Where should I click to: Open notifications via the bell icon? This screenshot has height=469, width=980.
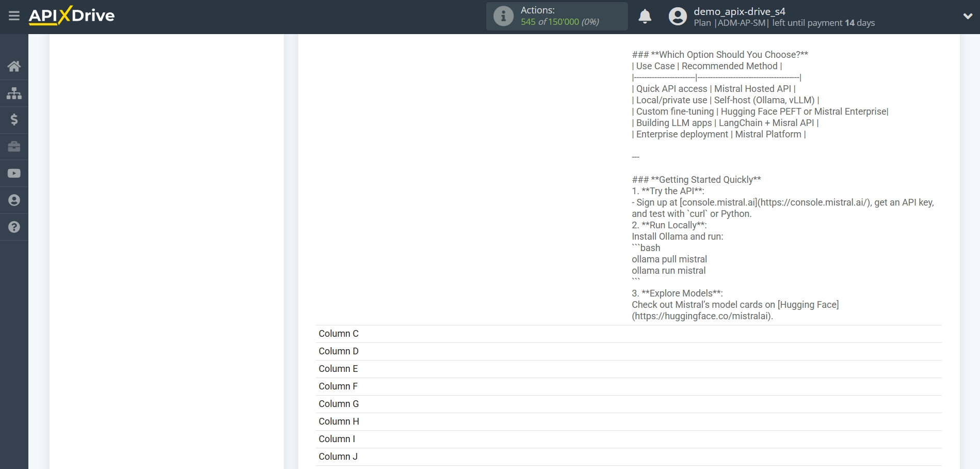tap(645, 17)
